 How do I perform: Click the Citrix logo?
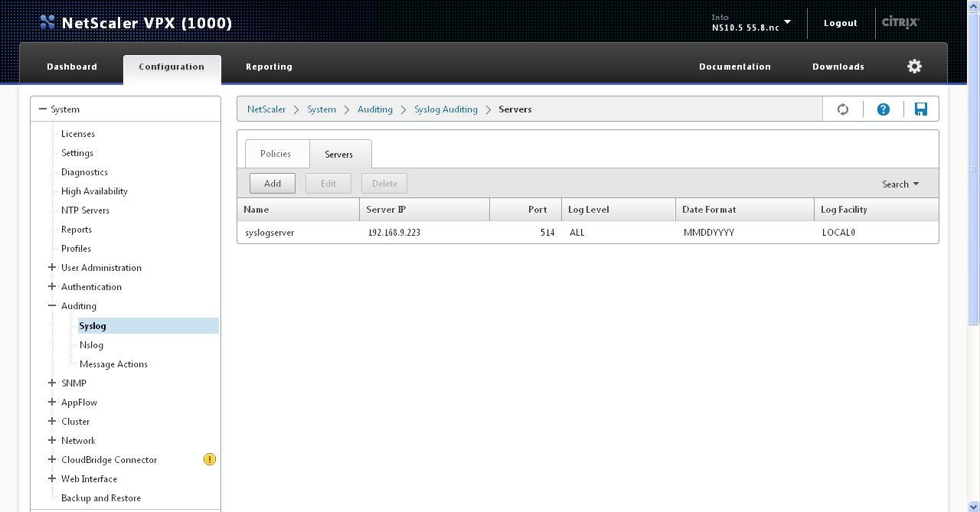click(900, 22)
